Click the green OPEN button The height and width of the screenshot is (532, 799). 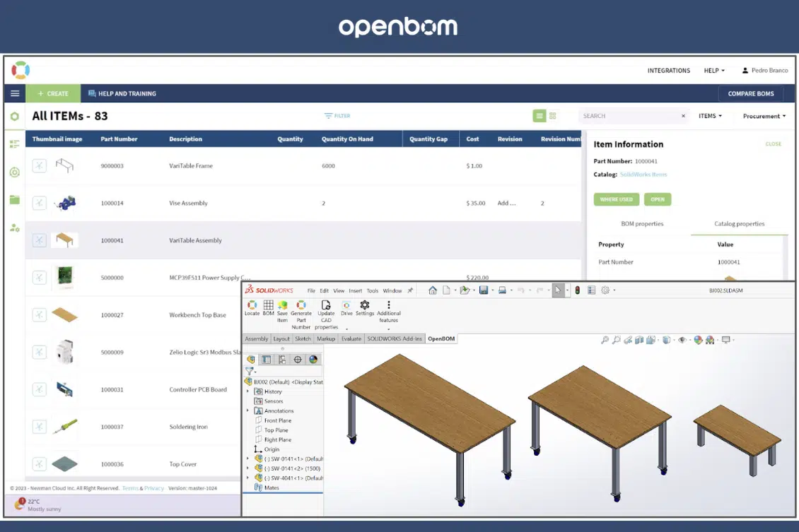[658, 199]
